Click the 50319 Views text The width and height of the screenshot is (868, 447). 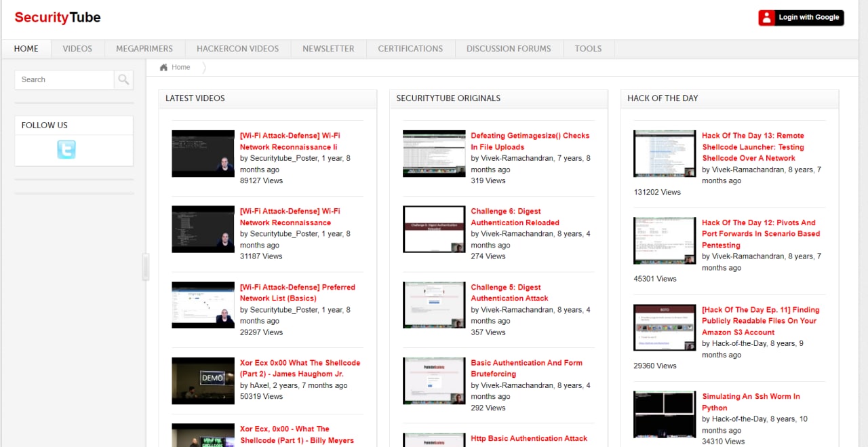pos(261,396)
